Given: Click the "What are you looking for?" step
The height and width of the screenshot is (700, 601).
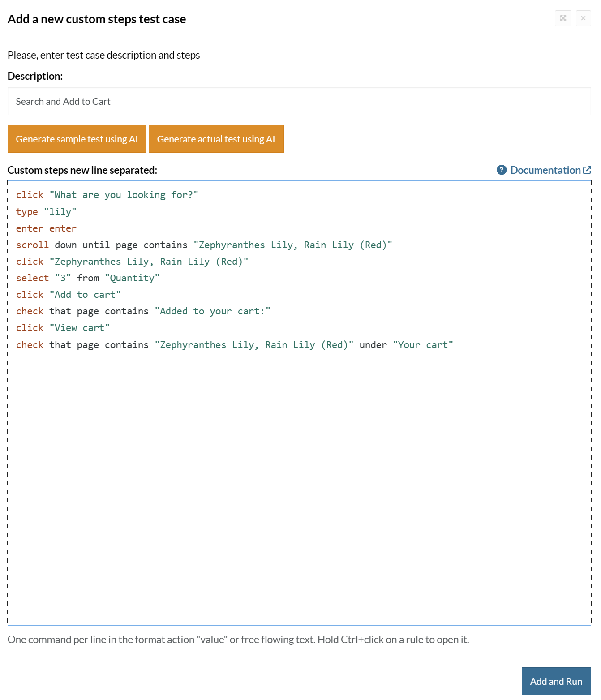Looking at the screenshot, I should click(107, 195).
